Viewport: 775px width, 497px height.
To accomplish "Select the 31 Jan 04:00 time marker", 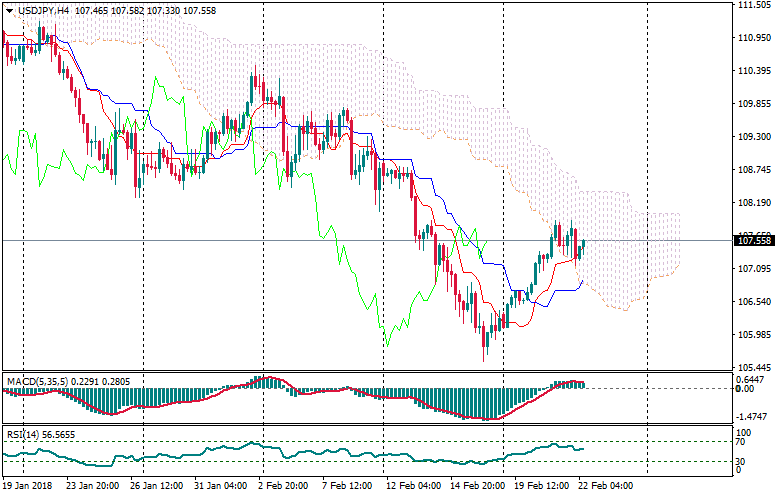I will (218, 486).
